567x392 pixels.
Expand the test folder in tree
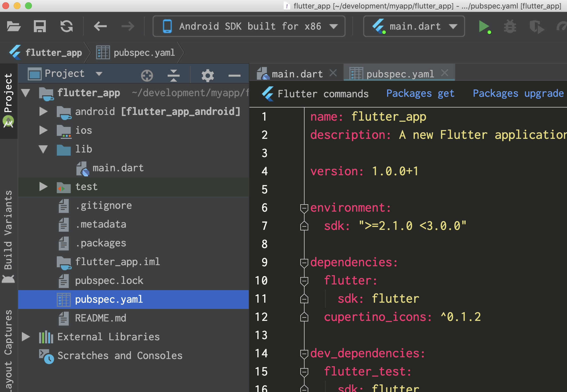pos(43,187)
